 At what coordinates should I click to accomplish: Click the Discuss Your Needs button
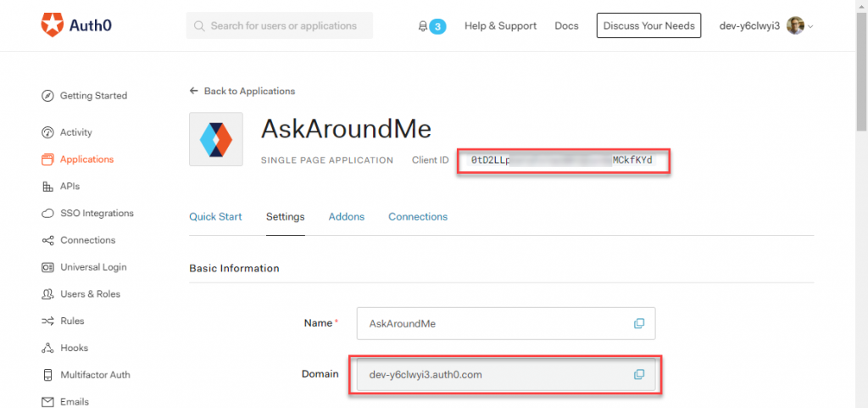point(648,25)
